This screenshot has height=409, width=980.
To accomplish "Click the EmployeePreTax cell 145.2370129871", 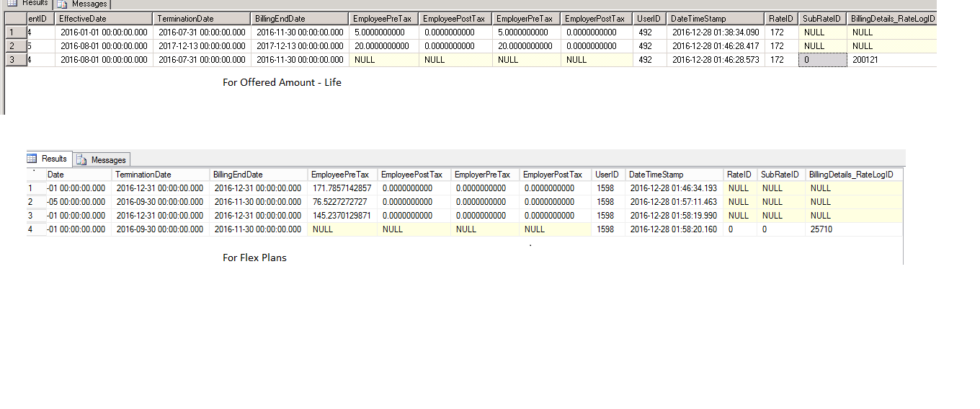I will point(342,216).
